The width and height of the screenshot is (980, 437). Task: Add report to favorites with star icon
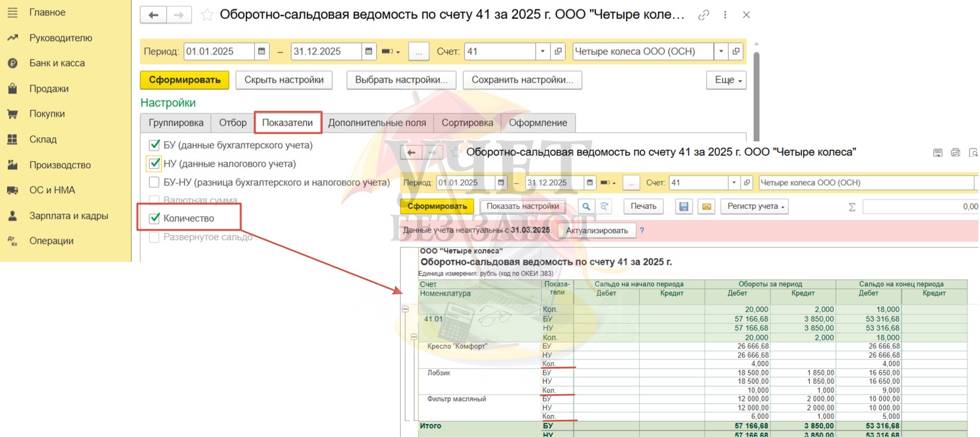(x=207, y=15)
